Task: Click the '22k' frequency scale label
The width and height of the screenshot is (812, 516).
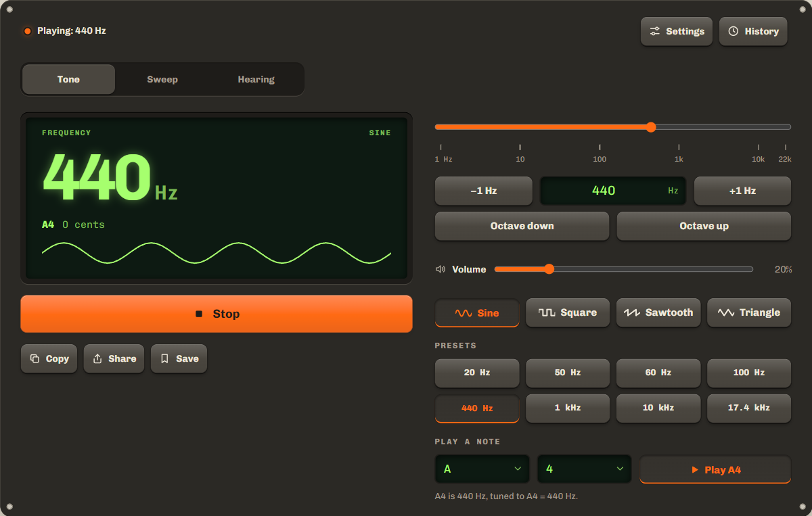Action: (x=784, y=159)
